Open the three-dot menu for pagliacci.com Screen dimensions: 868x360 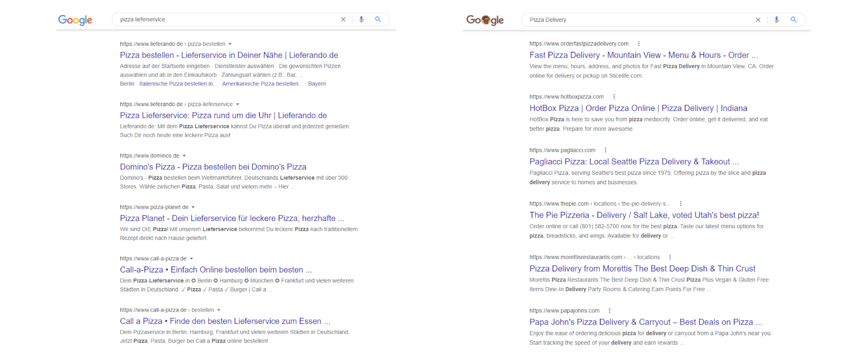605,150
